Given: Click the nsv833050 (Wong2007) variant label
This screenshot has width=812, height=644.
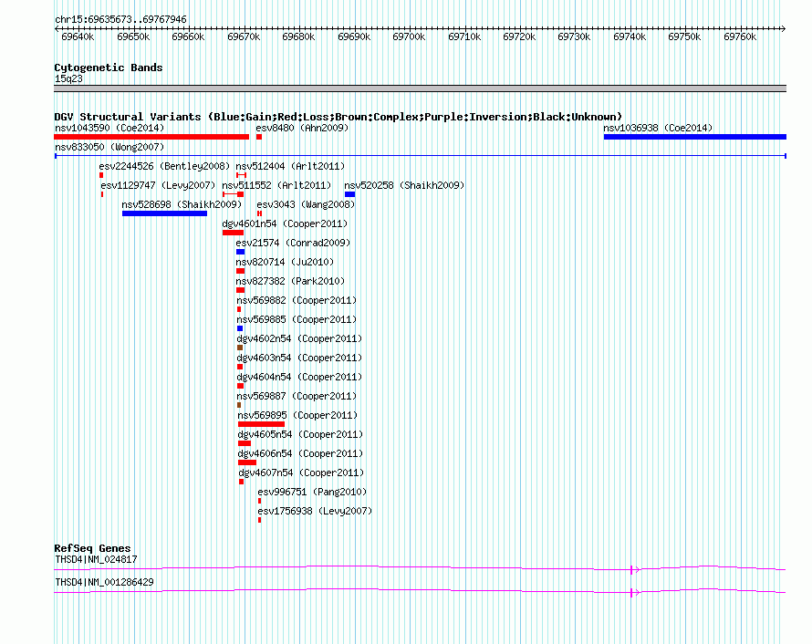Looking at the screenshot, I should 109,147.
